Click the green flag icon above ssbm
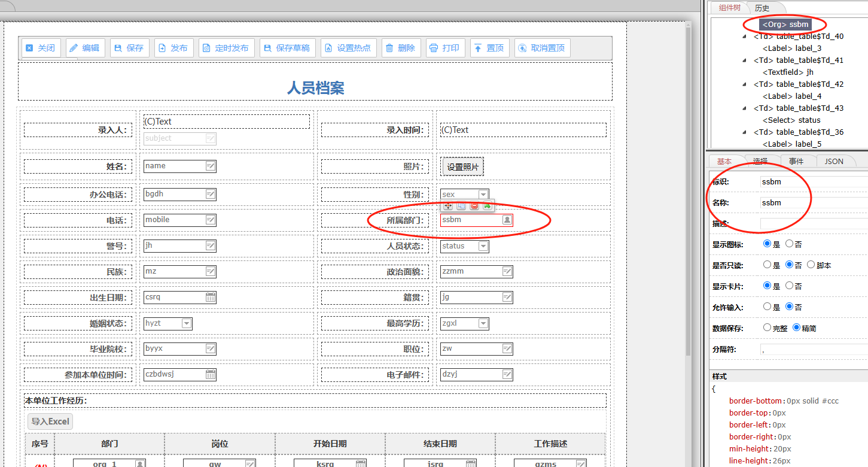Viewport: 868px width, 467px height. pos(487,206)
